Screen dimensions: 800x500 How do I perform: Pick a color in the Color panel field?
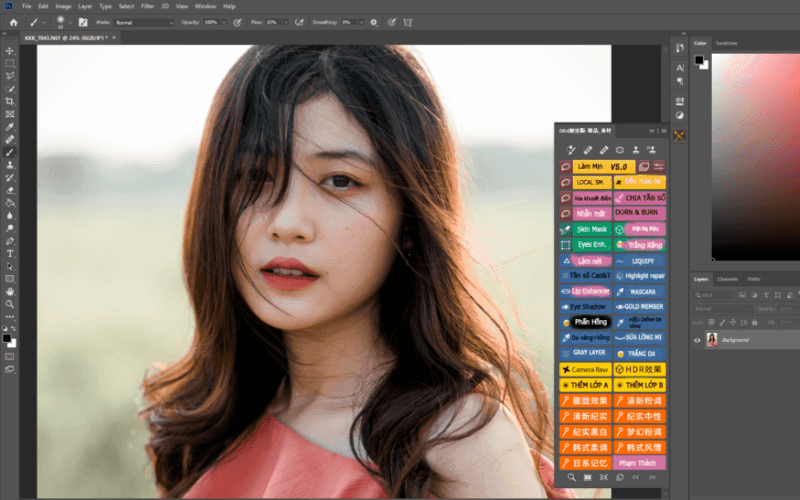(x=756, y=157)
